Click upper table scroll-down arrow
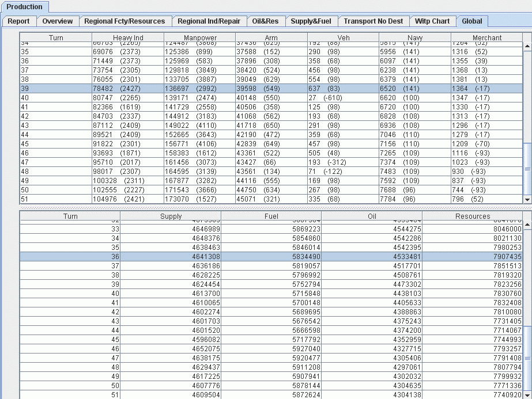This screenshot has height=399, width=532. tap(527, 200)
